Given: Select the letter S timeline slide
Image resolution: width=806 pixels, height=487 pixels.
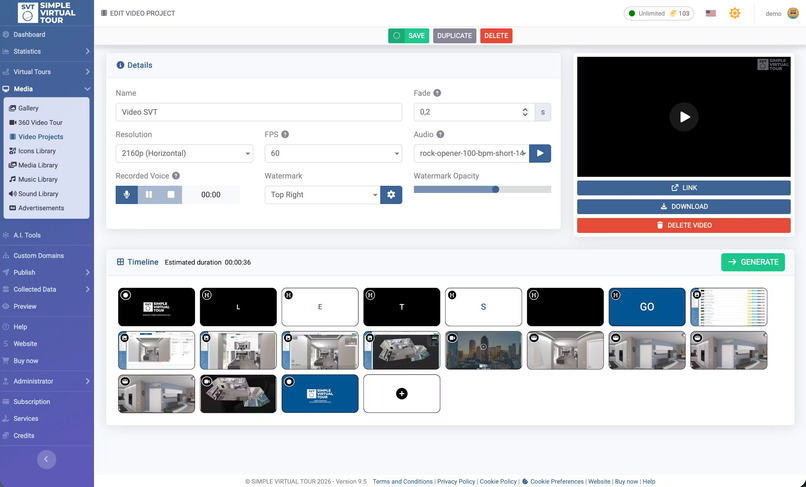Looking at the screenshot, I should (x=483, y=307).
